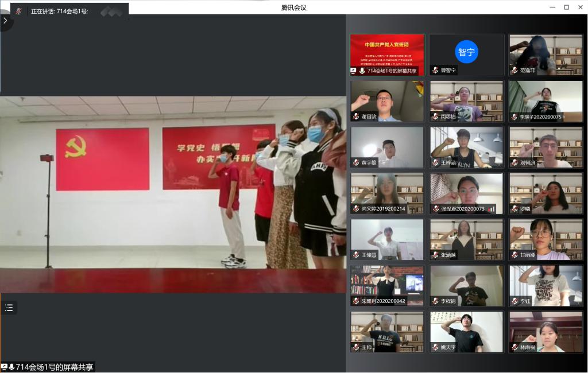Viewport: 588px width, 373px height.
Task: Maximize the 腾讯会议 window
Action: (x=566, y=7)
